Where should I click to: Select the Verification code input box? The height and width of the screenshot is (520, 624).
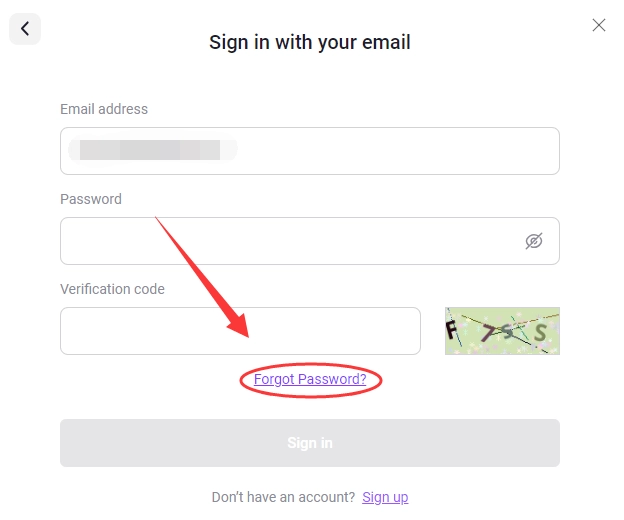click(x=240, y=331)
